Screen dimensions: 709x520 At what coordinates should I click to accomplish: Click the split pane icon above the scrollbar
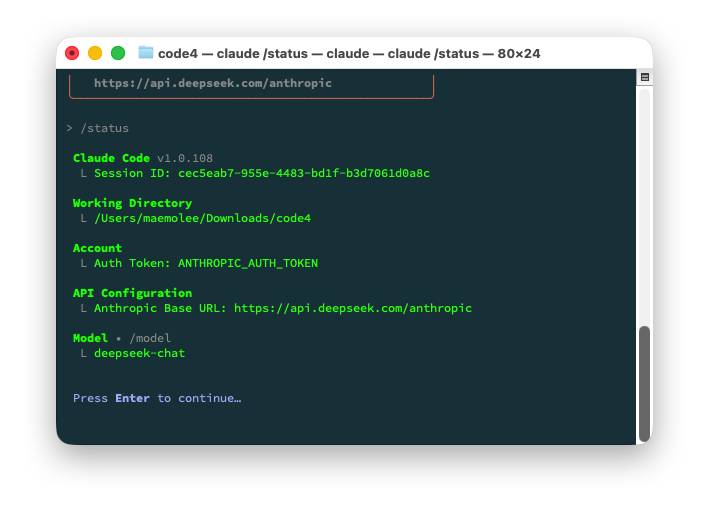[645, 77]
